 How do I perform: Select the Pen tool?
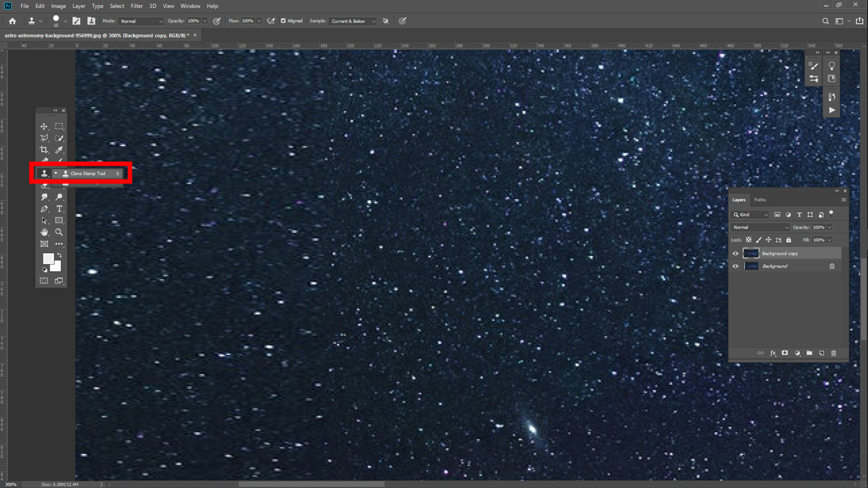click(44, 209)
